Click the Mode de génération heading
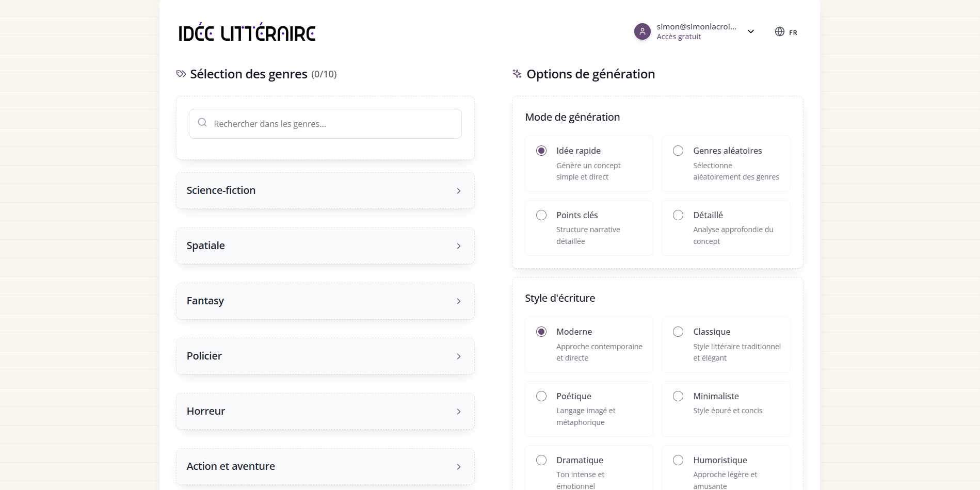The image size is (980, 490). coord(572,117)
